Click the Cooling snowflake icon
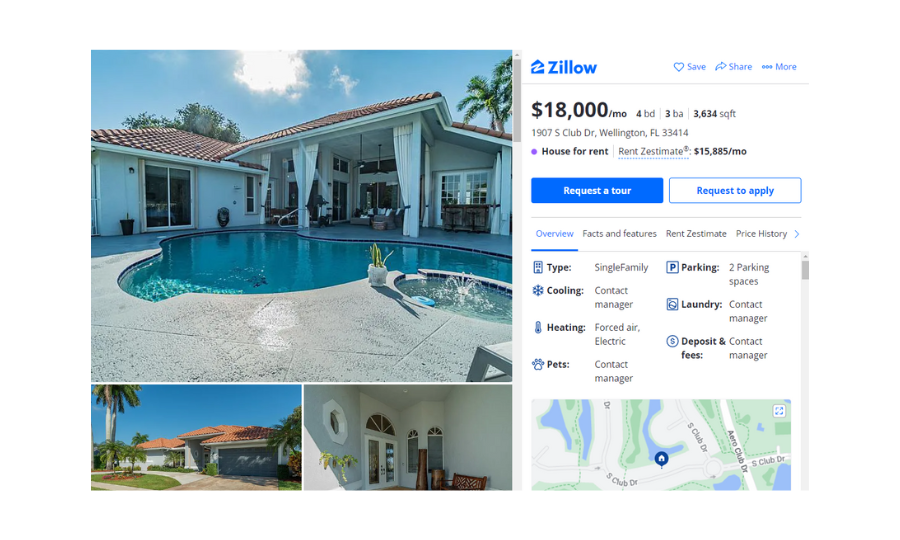The height and width of the screenshot is (540, 900). (x=538, y=290)
